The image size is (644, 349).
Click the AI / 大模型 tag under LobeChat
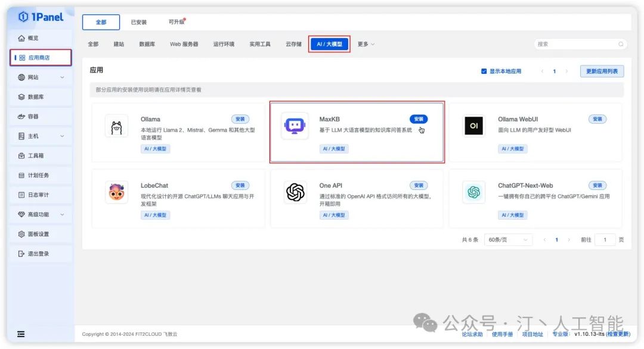pos(155,216)
